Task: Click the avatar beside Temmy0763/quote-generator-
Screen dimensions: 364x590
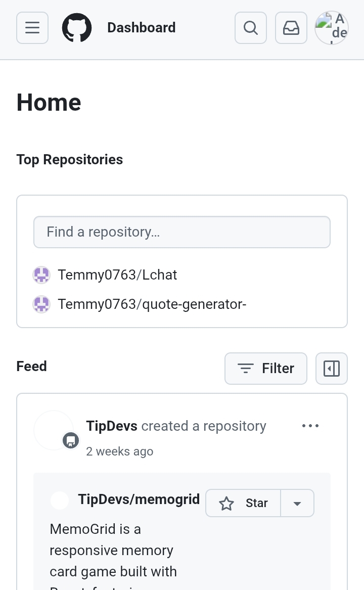Action: pos(41,304)
